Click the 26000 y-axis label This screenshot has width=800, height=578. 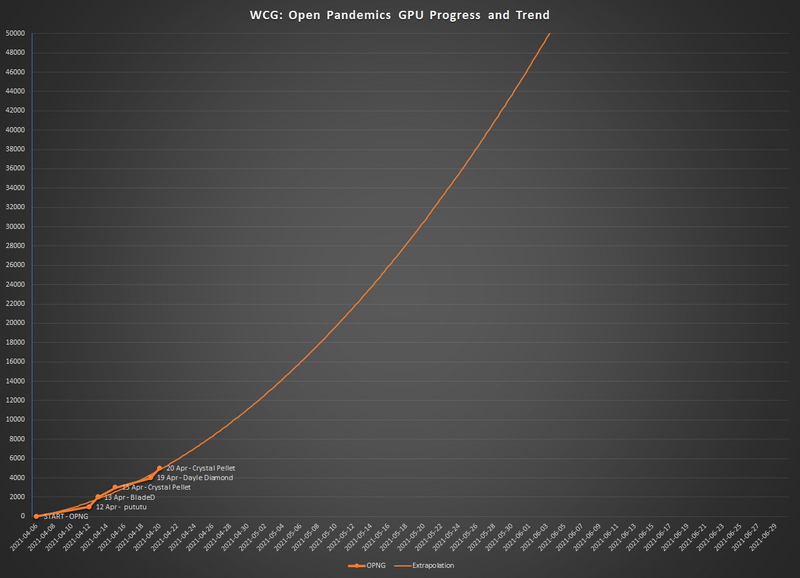click(15, 265)
